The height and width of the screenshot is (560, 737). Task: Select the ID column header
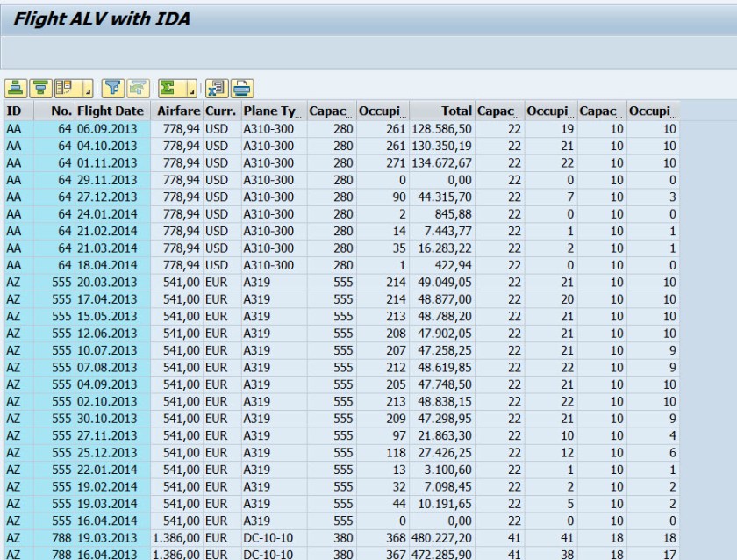point(14,111)
